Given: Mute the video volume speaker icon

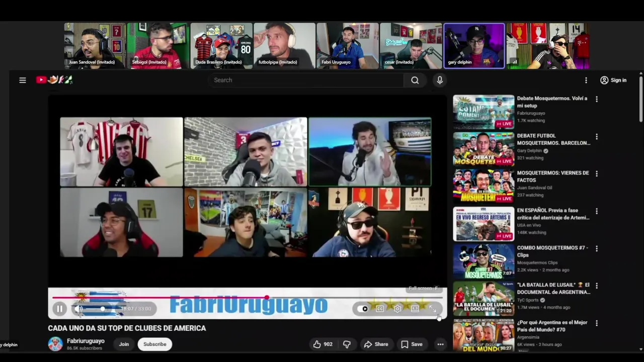Looking at the screenshot, I should click(x=79, y=309).
